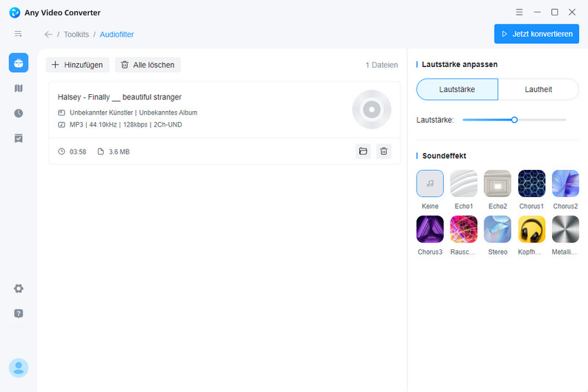The width and height of the screenshot is (588, 392).
Task: Open output folder for Halsey track
Action: 363,152
